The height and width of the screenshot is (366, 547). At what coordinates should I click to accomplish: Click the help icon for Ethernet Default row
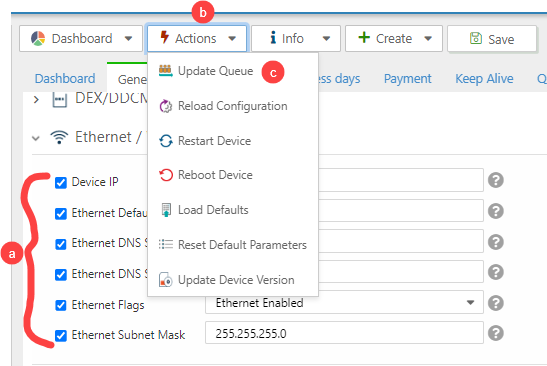point(495,211)
